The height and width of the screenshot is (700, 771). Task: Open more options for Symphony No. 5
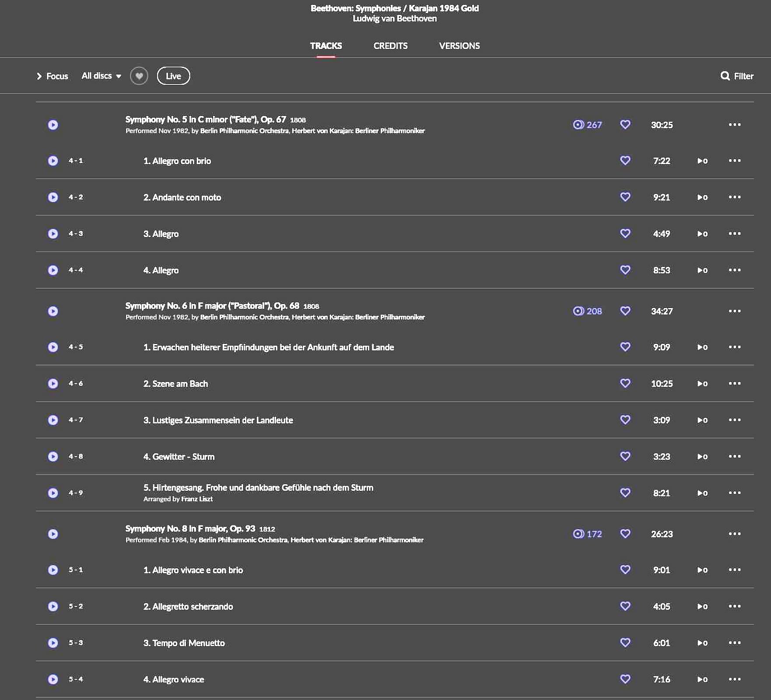pyautogui.click(x=735, y=125)
